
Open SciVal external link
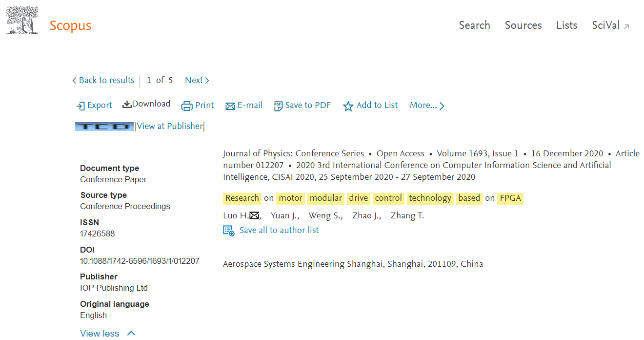point(611,25)
